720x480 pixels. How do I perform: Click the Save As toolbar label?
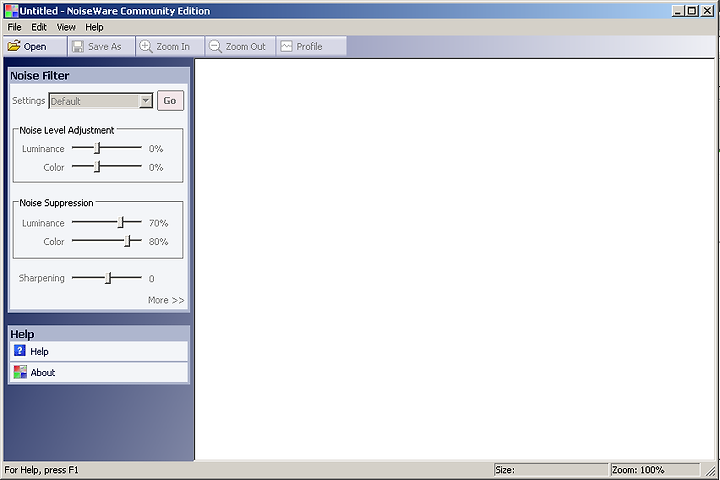105,46
